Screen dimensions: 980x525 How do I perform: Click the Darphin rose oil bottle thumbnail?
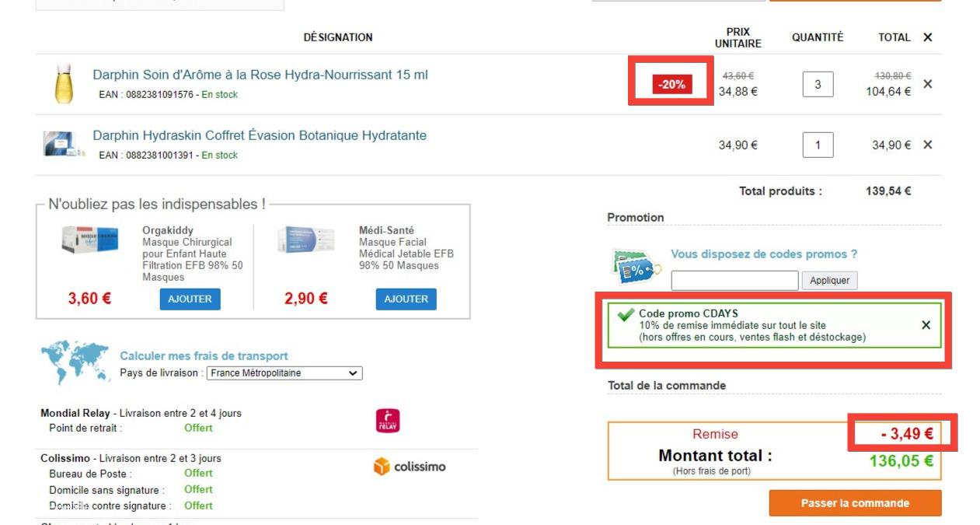coord(64,84)
